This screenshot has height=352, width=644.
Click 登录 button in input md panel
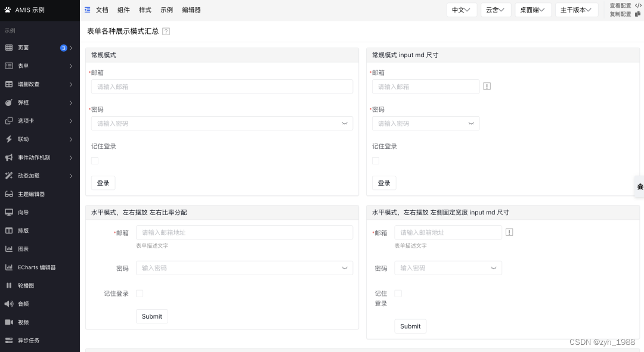384,183
